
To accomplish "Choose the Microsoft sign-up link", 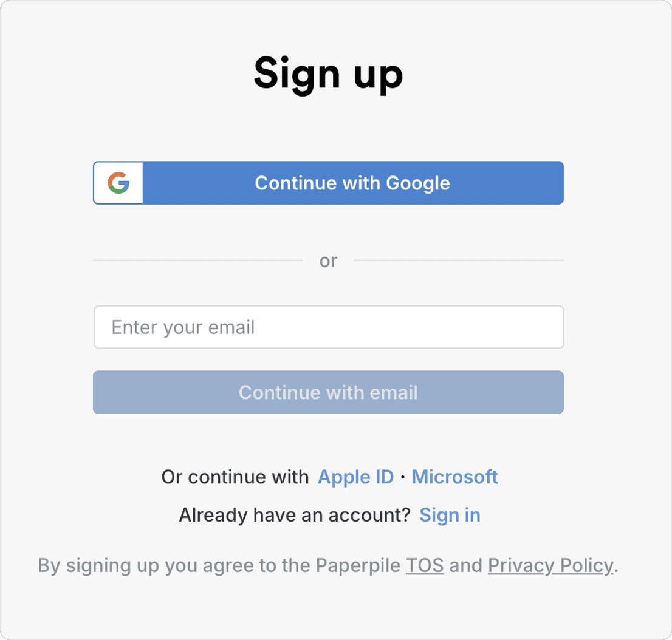I will tap(454, 477).
